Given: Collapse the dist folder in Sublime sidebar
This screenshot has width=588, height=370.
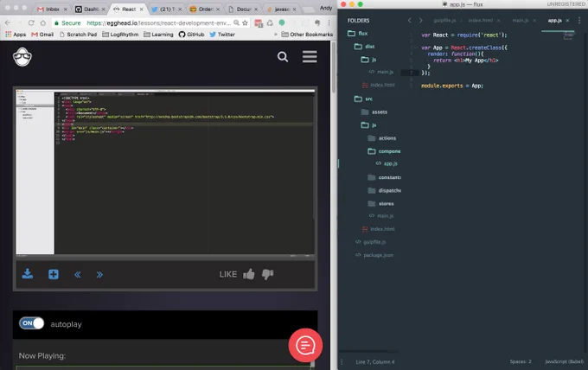Looking at the screenshot, I should [365, 47].
